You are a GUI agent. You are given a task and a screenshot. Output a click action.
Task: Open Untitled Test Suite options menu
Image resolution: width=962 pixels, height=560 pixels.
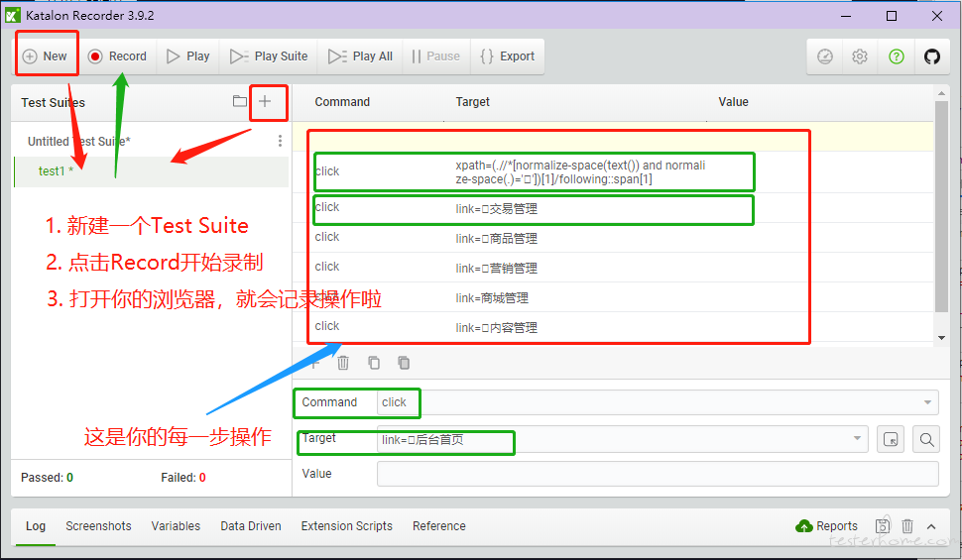point(280,141)
